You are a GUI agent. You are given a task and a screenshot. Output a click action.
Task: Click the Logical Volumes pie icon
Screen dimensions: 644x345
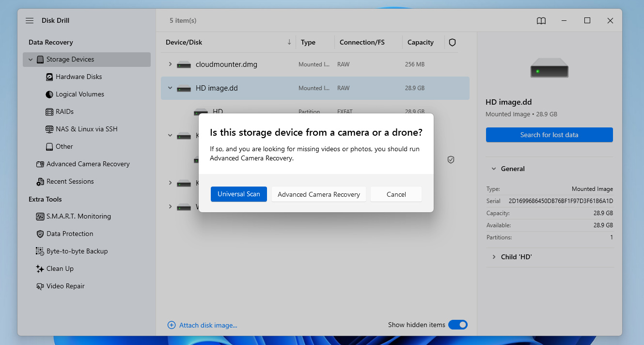pyautogui.click(x=49, y=94)
